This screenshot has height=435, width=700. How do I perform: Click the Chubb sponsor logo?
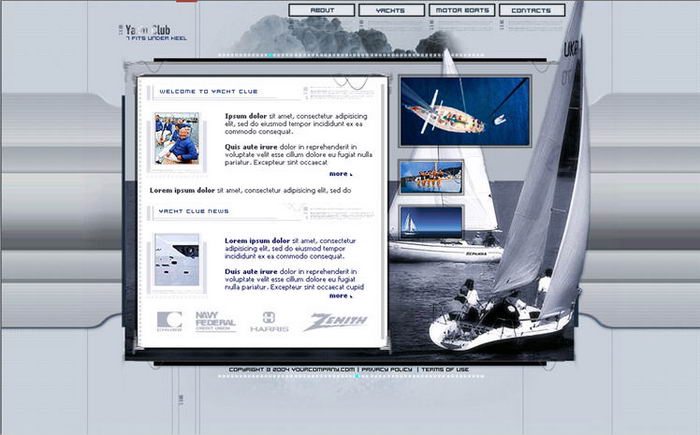point(170,321)
